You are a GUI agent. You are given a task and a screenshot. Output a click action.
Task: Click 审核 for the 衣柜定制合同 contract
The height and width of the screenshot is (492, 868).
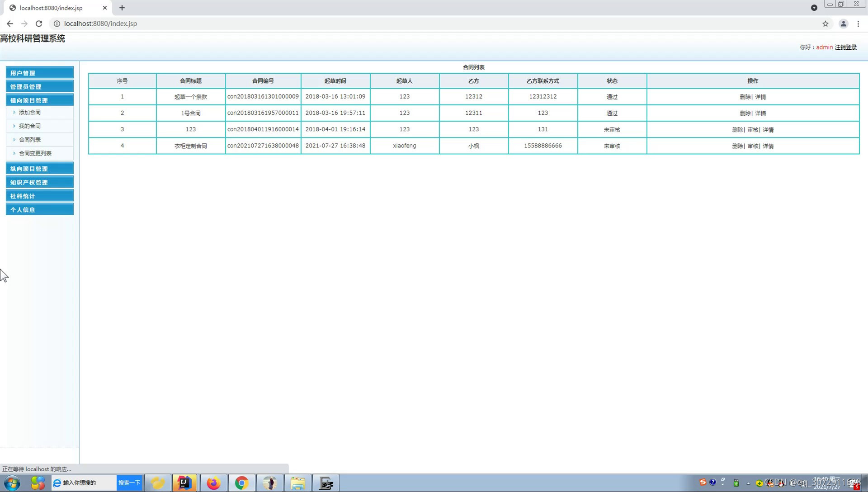pos(753,146)
